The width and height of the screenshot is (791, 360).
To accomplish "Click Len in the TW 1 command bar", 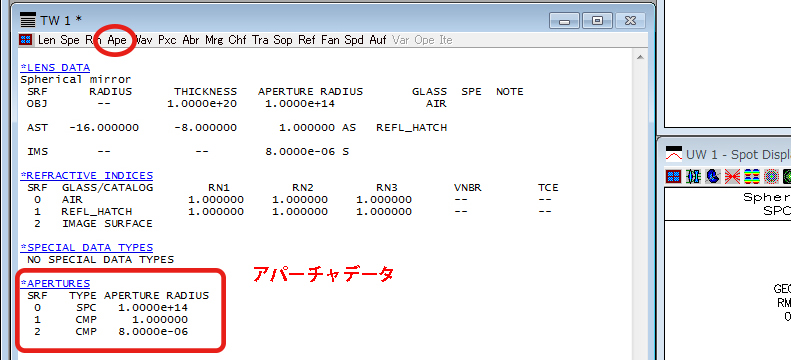I will [x=47, y=40].
